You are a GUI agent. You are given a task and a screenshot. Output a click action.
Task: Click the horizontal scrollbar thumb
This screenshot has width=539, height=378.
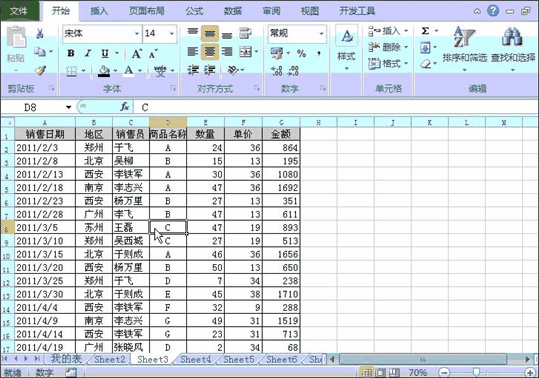423,359
